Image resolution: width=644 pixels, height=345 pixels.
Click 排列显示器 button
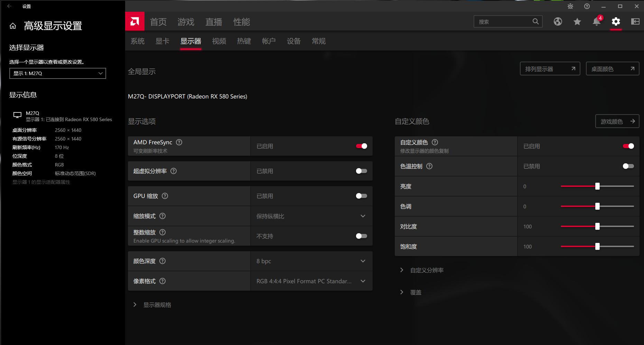coord(550,69)
